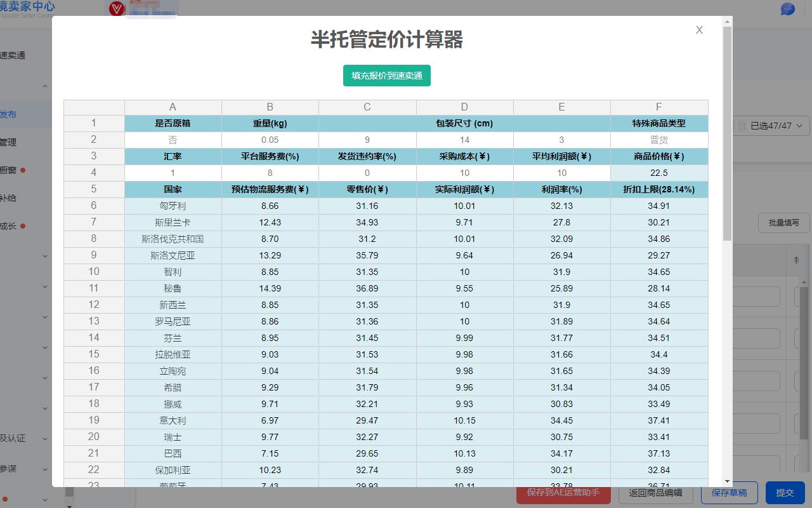The height and width of the screenshot is (508, 812).
Task: Open the chat bubble icon in header
Action: pyautogui.click(x=788, y=9)
